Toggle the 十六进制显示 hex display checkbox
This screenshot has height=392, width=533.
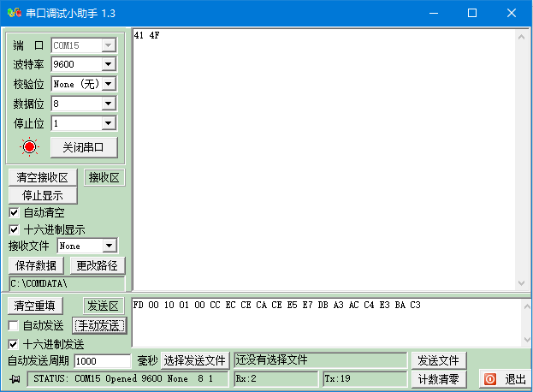[x=14, y=230]
